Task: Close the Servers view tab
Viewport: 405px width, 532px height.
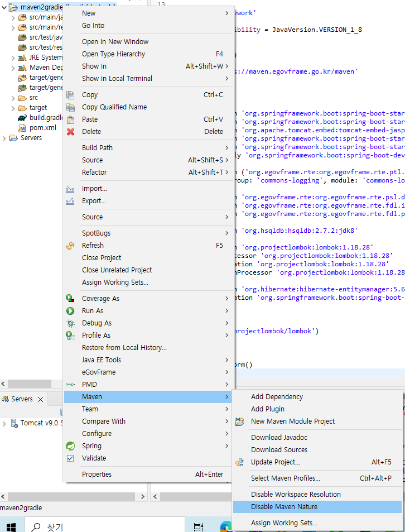Action: 40,399
